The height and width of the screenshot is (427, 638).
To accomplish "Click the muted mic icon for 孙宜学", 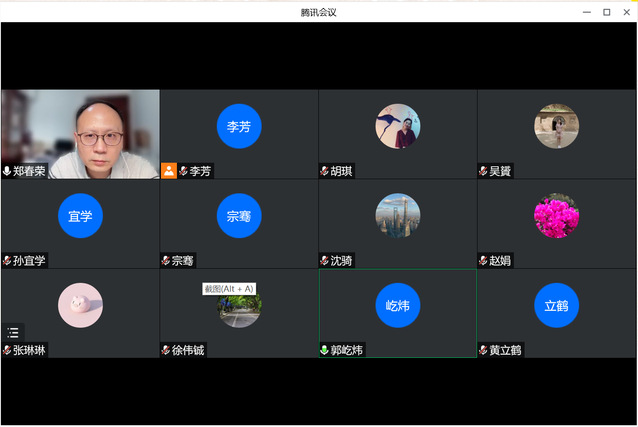I will [x=7, y=260].
